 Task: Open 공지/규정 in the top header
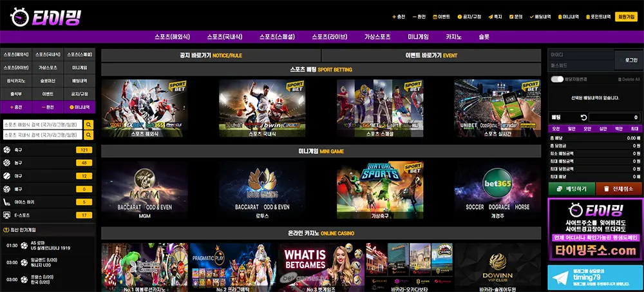pos(469,17)
